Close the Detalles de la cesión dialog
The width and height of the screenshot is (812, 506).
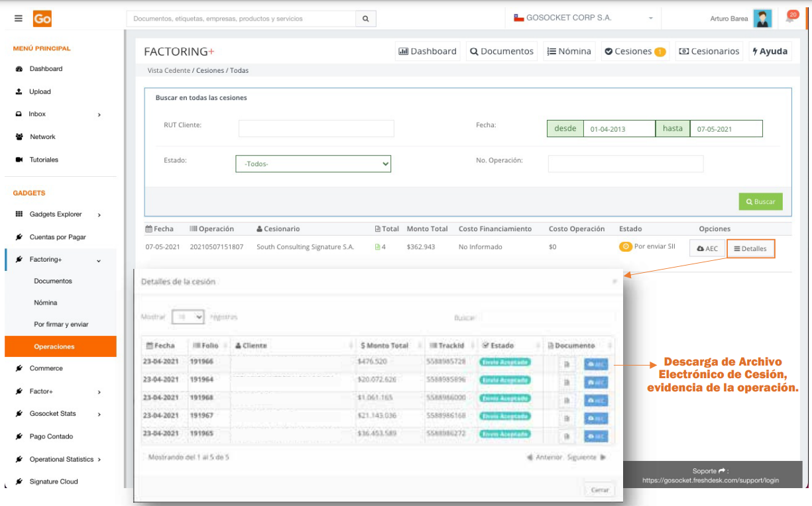pyautogui.click(x=614, y=281)
